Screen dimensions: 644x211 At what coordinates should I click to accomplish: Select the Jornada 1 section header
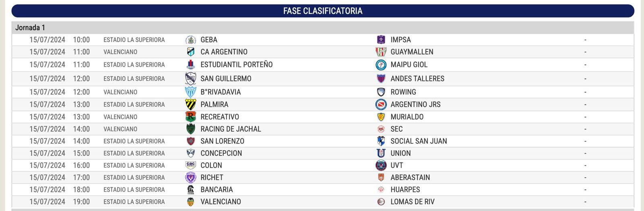coord(30,28)
